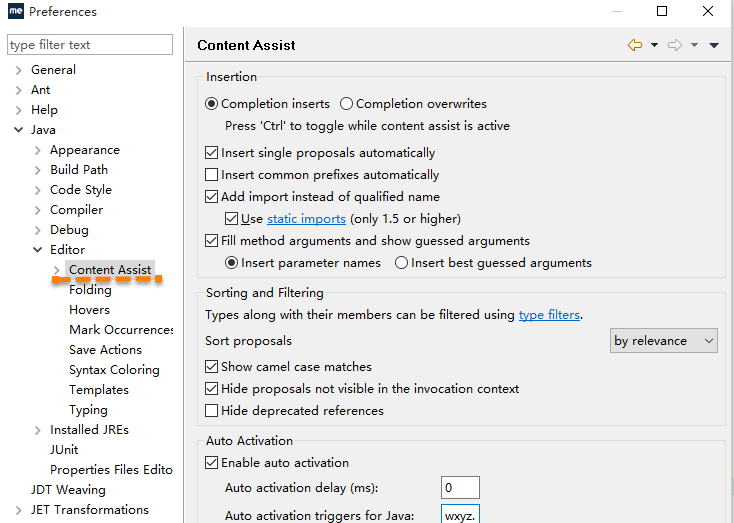Collapse the Java tree node
Viewport: 734px width, 523px height.
tap(18, 130)
